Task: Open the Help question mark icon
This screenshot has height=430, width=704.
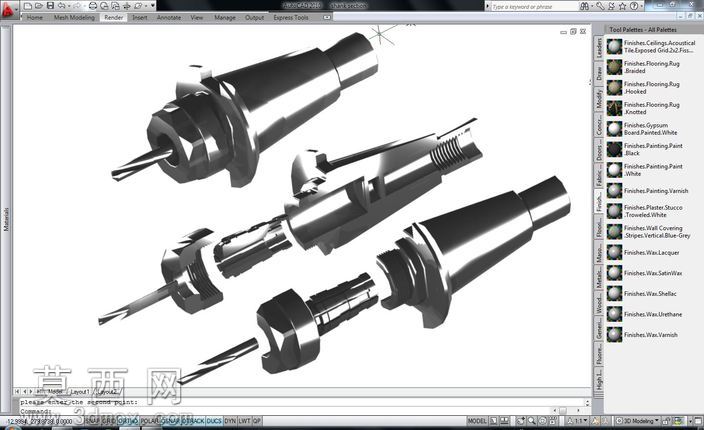Action: [634, 6]
